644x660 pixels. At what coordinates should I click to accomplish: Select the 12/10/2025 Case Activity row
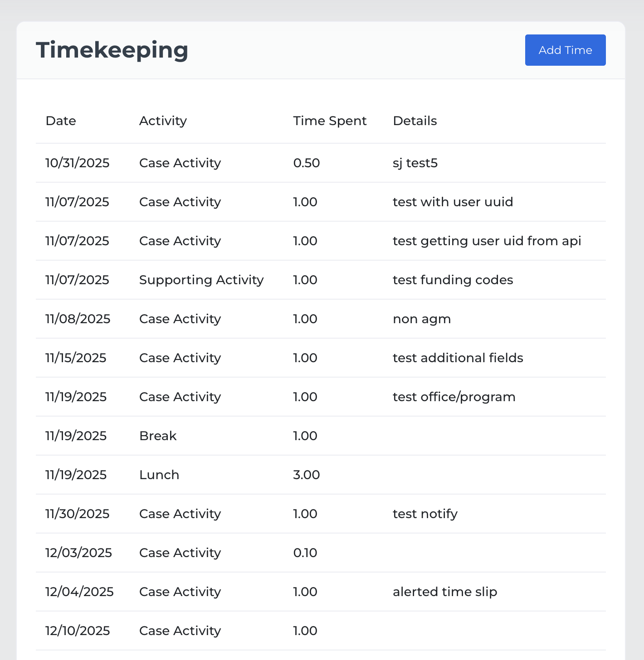tap(321, 631)
